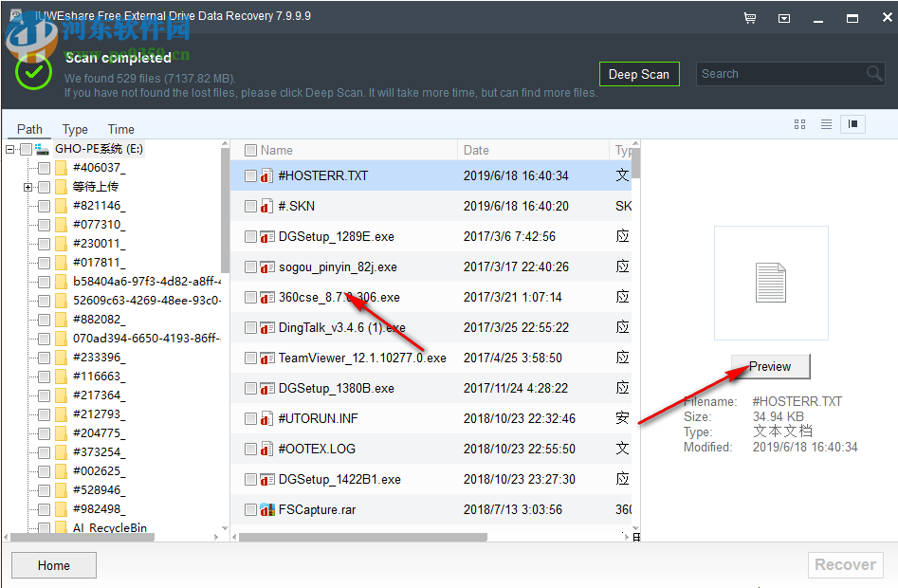Click the document preview thumbnail icon
This screenshot has height=588, width=898.
coord(771,283)
